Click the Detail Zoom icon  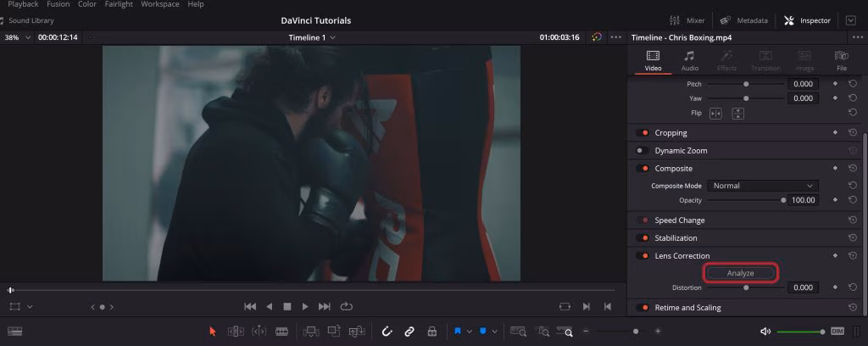point(542,331)
